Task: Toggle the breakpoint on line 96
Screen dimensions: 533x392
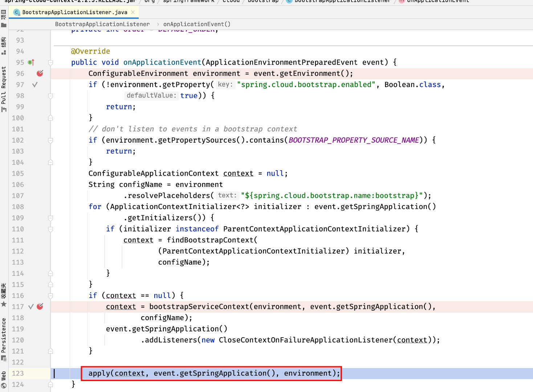Action: coord(40,73)
